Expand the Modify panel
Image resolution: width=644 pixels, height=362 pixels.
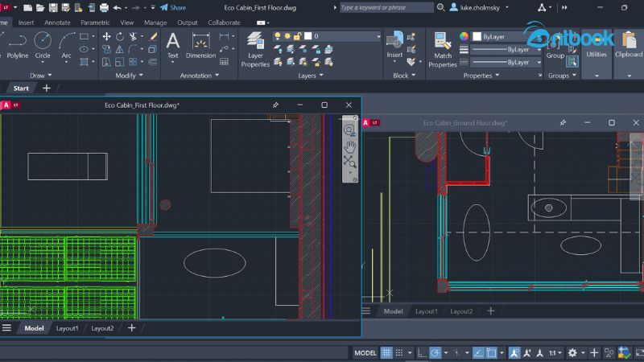point(129,76)
